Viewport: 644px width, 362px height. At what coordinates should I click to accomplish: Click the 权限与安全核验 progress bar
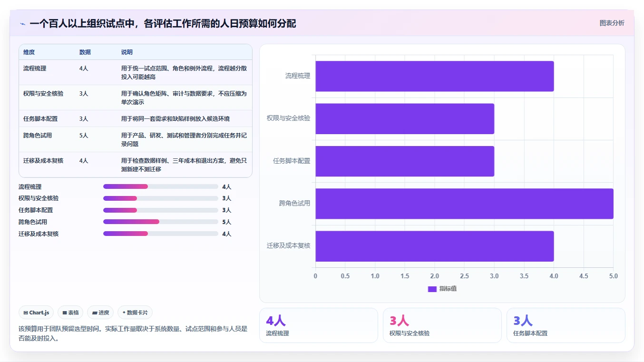(x=161, y=198)
